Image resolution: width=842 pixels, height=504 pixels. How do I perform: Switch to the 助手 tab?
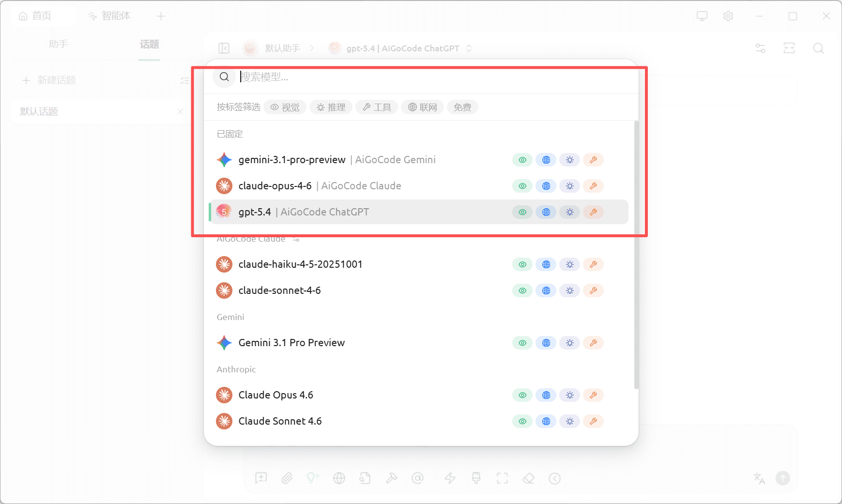click(58, 44)
